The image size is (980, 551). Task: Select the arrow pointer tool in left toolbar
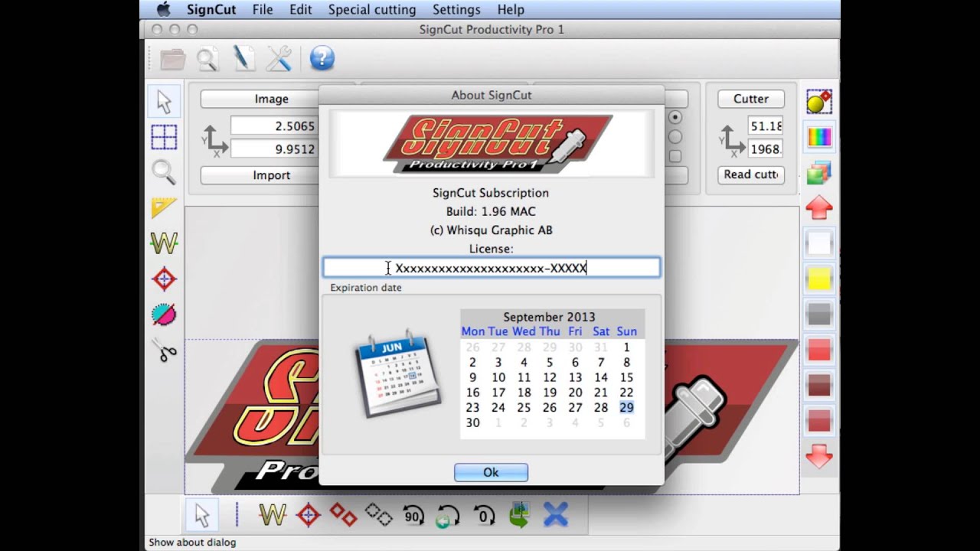164,102
